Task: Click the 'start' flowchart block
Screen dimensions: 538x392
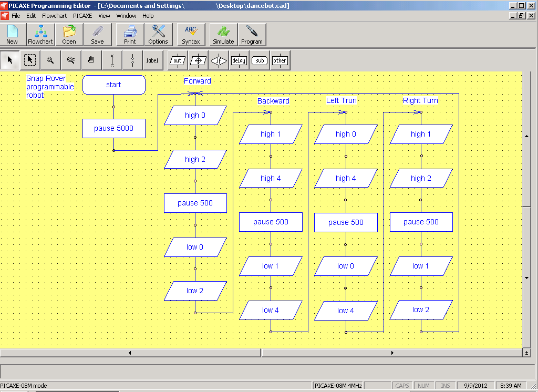Action: (114, 85)
